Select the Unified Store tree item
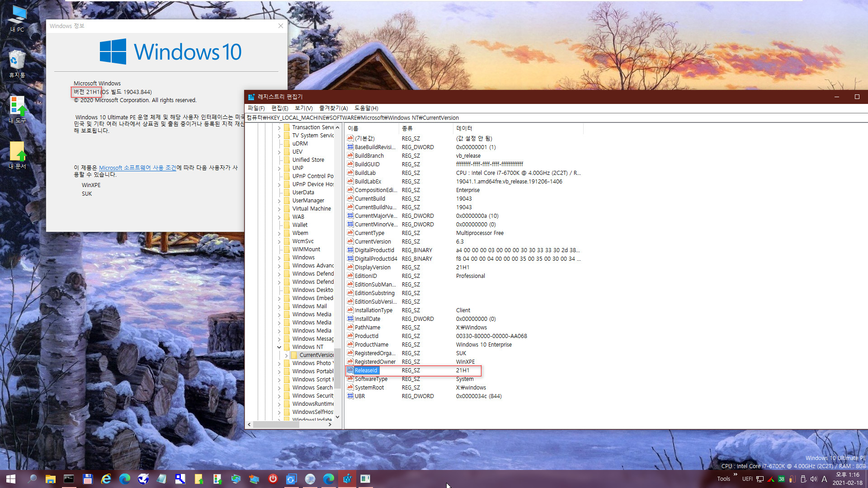Viewport: 868px width, 488px height. 308,160
